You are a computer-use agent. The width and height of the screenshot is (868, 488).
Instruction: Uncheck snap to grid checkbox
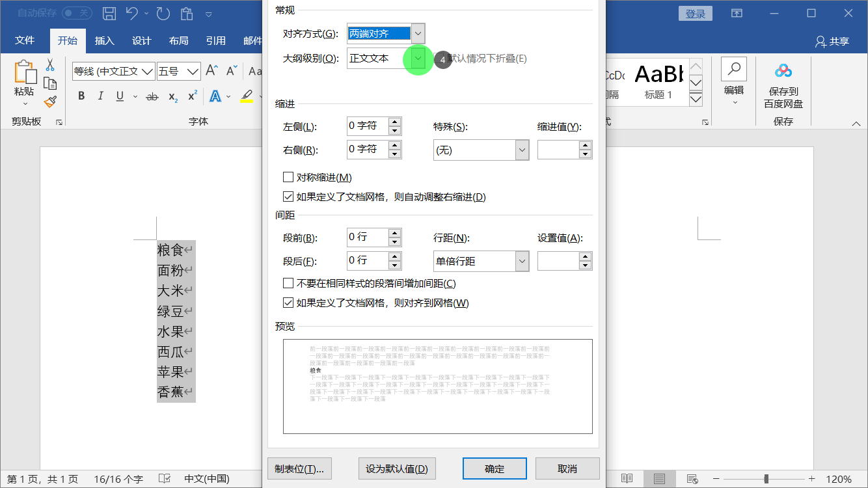click(288, 303)
